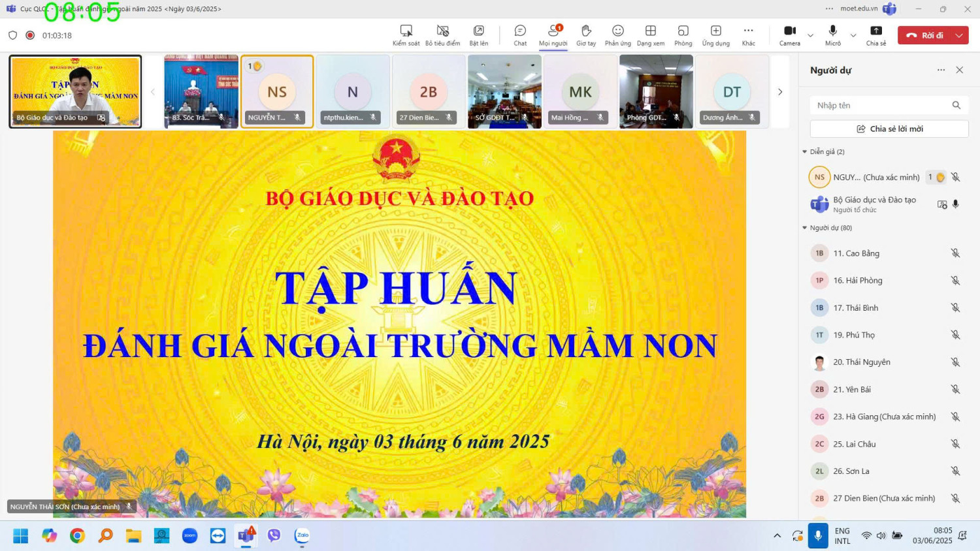Select Dương Ánh... DT participant tile
Screen dimensions: 980x551
[x=732, y=91]
